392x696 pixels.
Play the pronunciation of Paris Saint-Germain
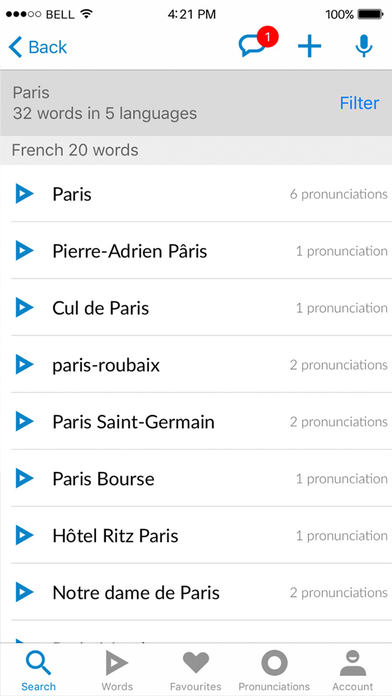point(24,421)
